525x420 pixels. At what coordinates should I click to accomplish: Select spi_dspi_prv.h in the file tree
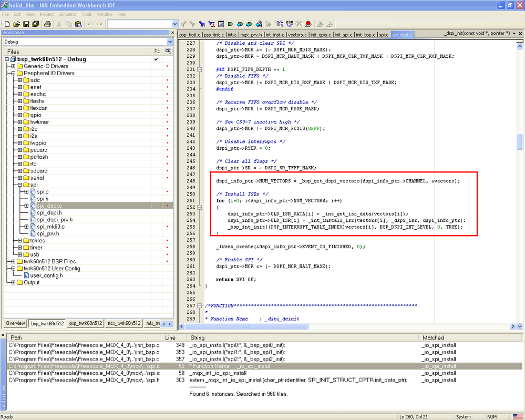pyautogui.click(x=55, y=220)
